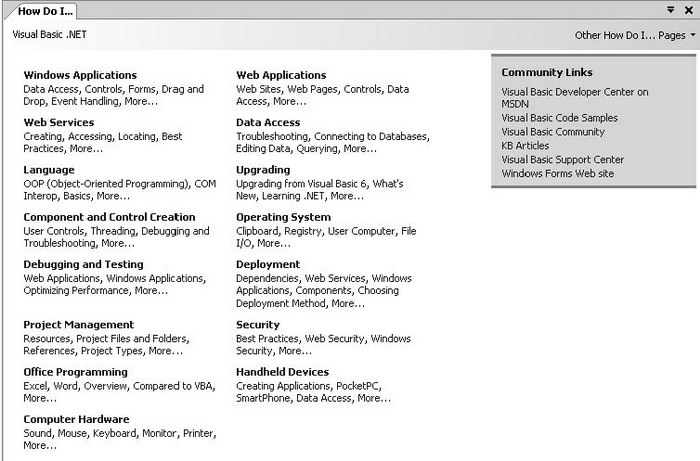Click Excel under Office Programming
Image resolution: width=700 pixels, height=461 pixels.
(35, 386)
